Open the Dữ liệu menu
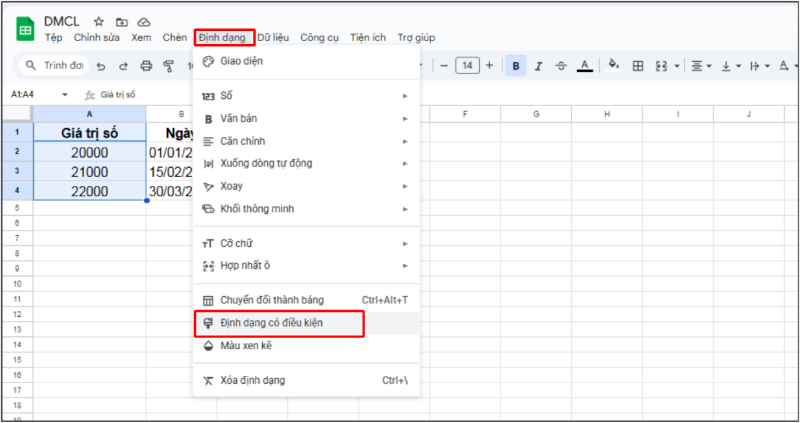Screen dimensions: 800x423 (x=273, y=38)
